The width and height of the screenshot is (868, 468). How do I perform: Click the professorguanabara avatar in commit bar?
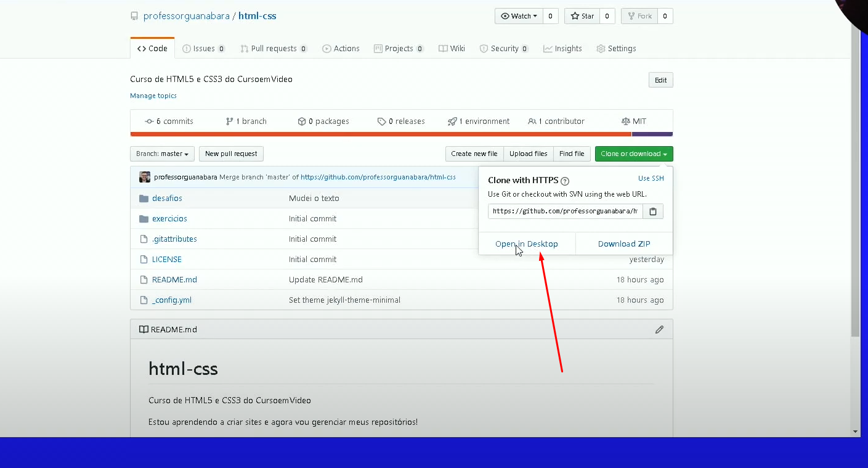tap(145, 177)
